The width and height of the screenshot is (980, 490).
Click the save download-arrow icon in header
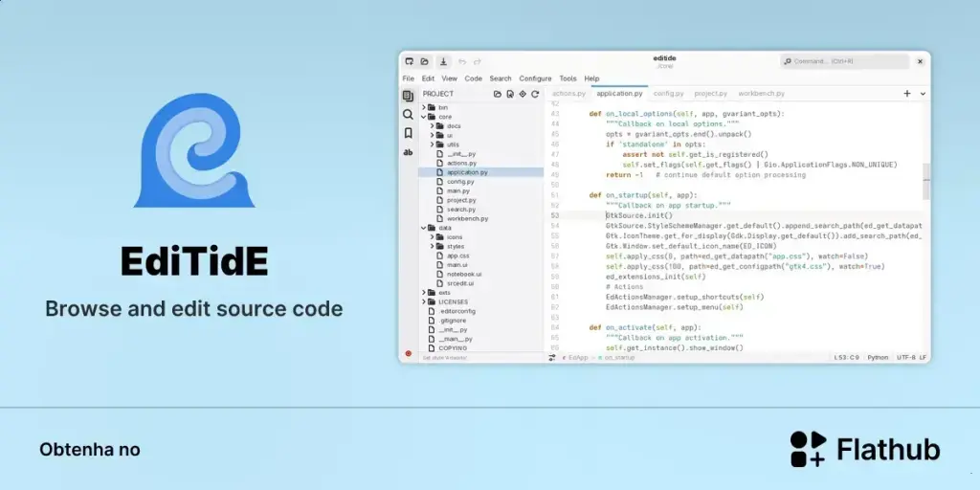[x=443, y=61]
